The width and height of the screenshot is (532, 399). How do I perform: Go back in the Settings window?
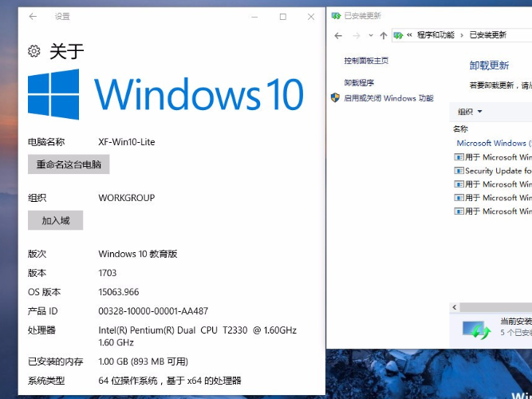click(x=33, y=16)
